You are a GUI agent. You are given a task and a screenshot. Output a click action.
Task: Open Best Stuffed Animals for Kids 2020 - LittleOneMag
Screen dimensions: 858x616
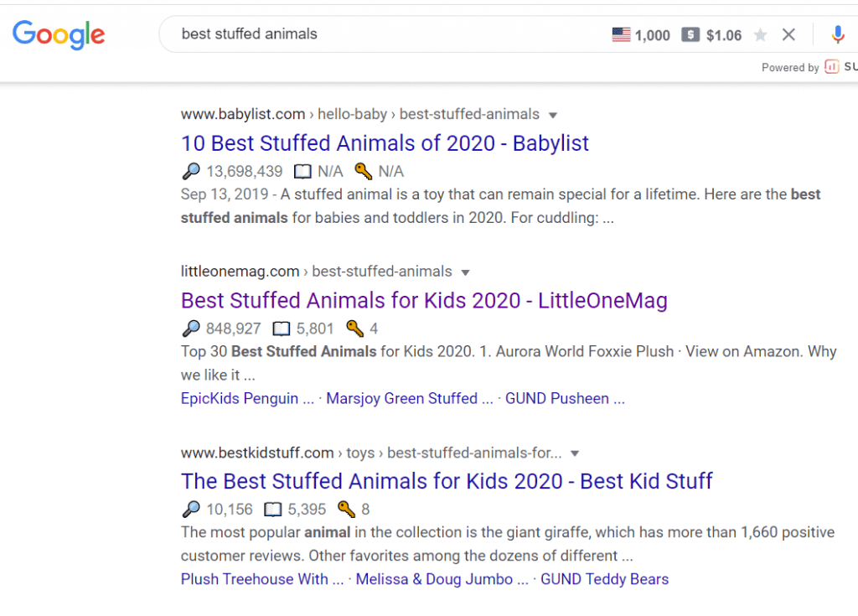(x=424, y=301)
